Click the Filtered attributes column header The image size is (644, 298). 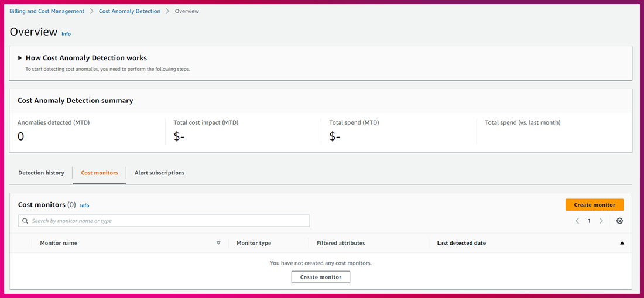click(341, 243)
